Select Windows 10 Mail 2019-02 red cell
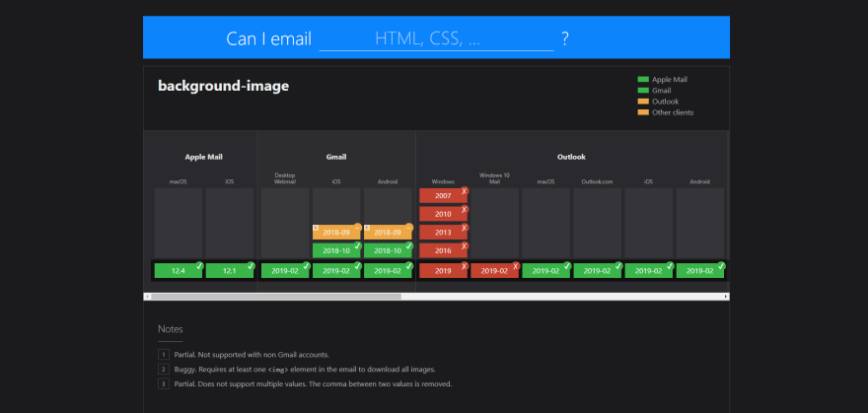The image size is (868, 413). [x=494, y=271]
